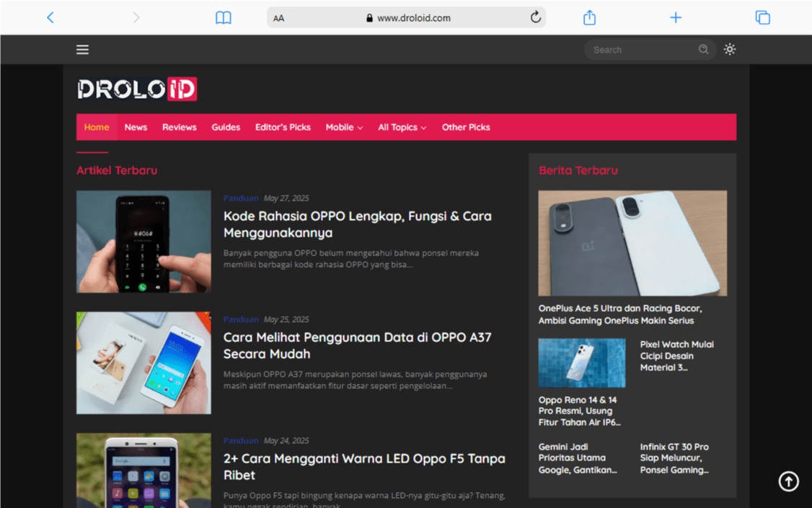Open the OPPO A37 box thumbnail

point(144,363)
